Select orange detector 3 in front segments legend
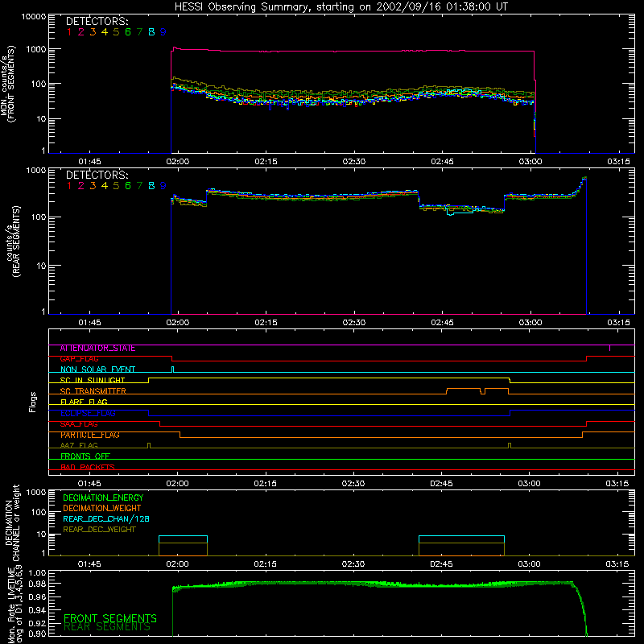This screenshot has width=644, height=644. pos(93,32)
